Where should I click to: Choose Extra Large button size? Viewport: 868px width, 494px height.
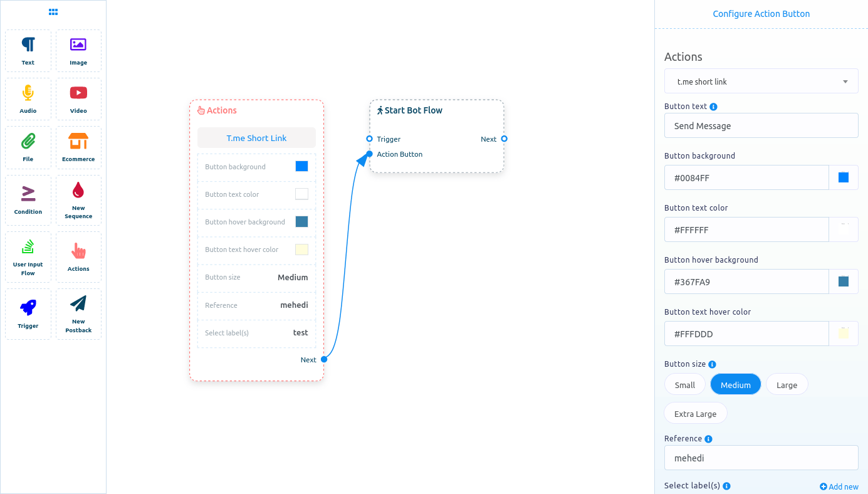point(695,413)
